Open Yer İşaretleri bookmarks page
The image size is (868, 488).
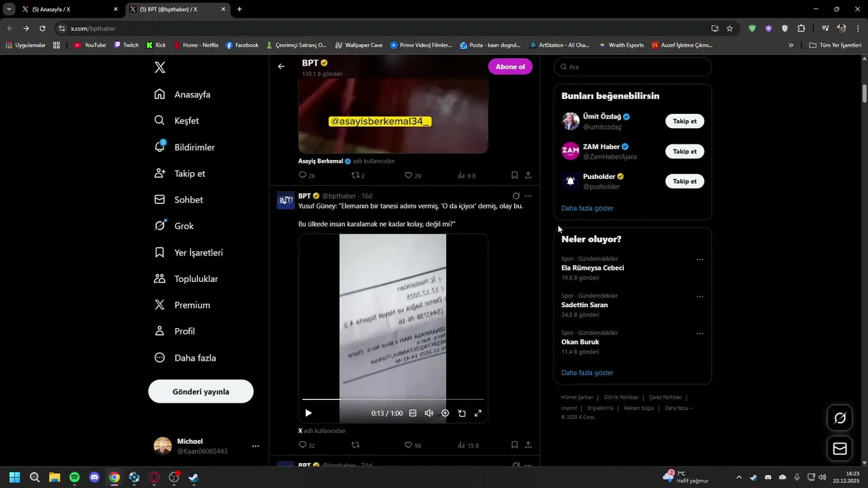[x=189, y=252]
